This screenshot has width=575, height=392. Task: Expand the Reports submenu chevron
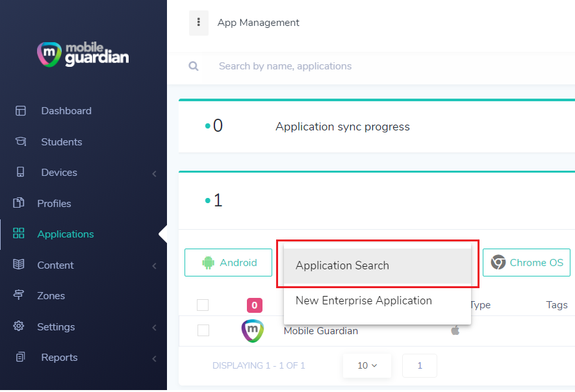155,359
